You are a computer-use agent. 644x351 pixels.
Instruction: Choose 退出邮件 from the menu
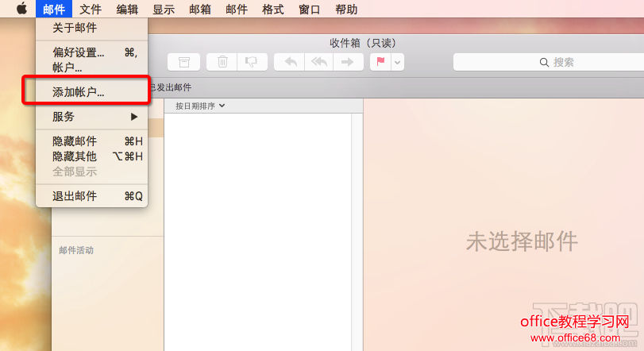91,196
